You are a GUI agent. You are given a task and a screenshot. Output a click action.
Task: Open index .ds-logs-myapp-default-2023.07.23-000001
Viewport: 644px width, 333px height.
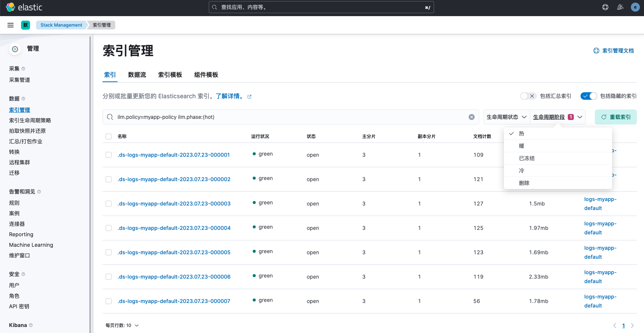pyautogui.click(x=173, y=155)
